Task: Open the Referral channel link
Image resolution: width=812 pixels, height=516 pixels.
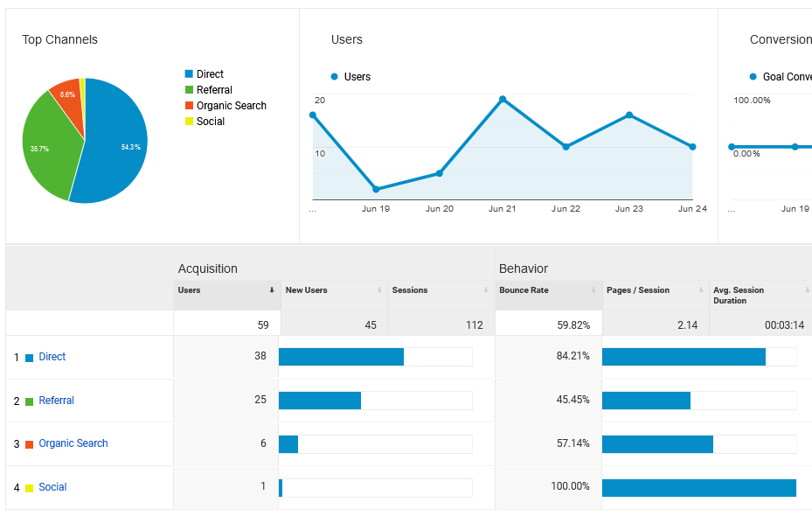Action: pyautogui.click(x=56, y=401)
